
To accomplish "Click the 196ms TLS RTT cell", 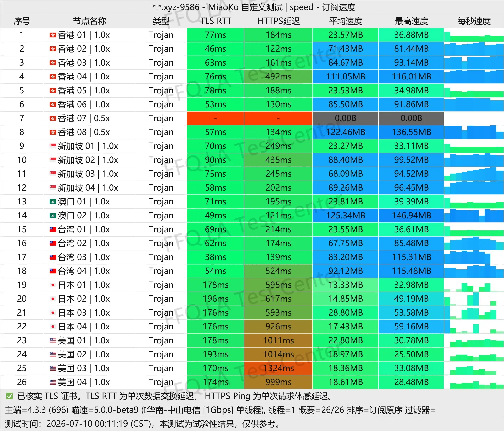I will (216, 299).
